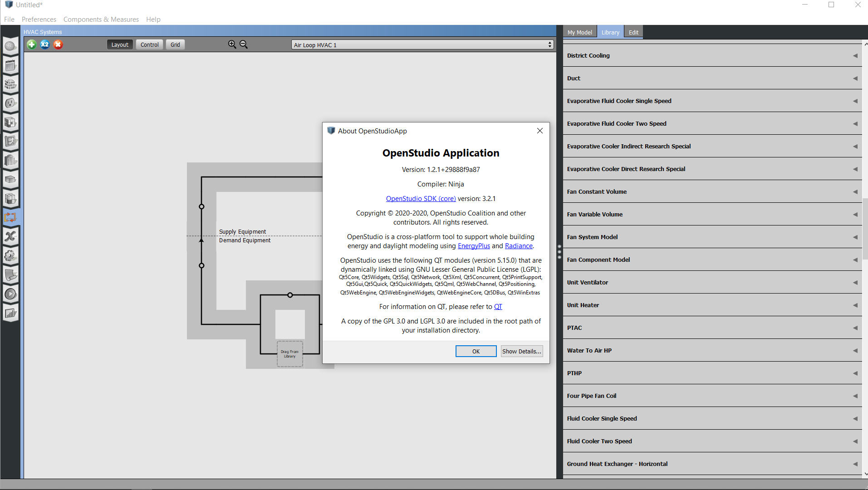Click OK in the About dialog

pos(476,351)
